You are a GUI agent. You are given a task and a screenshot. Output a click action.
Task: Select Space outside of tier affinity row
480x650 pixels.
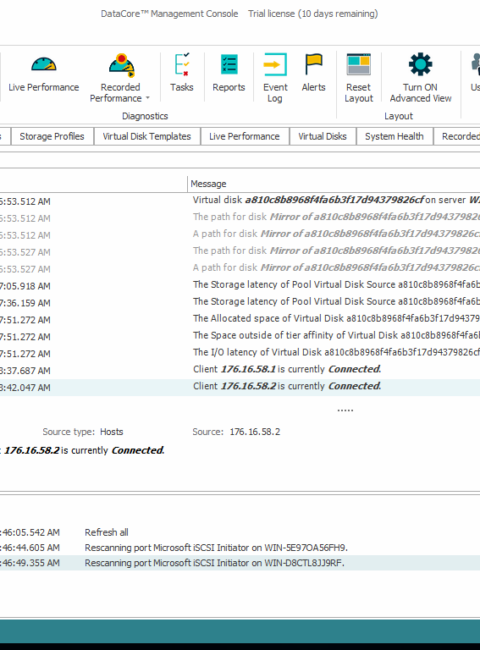coord(240,337)
